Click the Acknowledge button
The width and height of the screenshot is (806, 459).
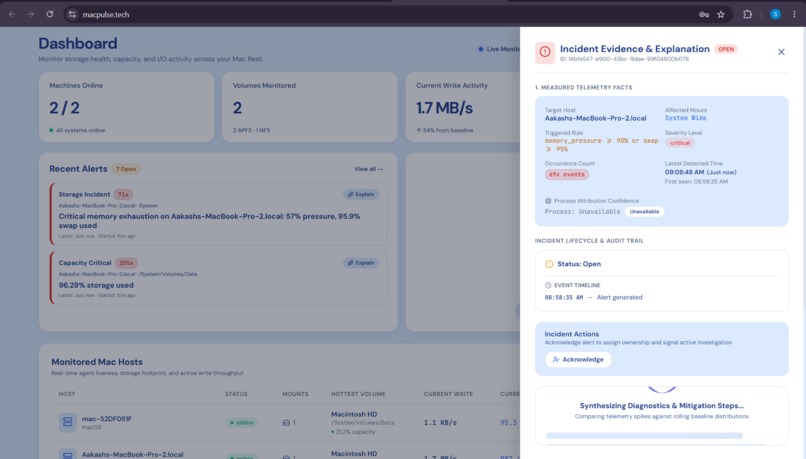tap(578, 359)
